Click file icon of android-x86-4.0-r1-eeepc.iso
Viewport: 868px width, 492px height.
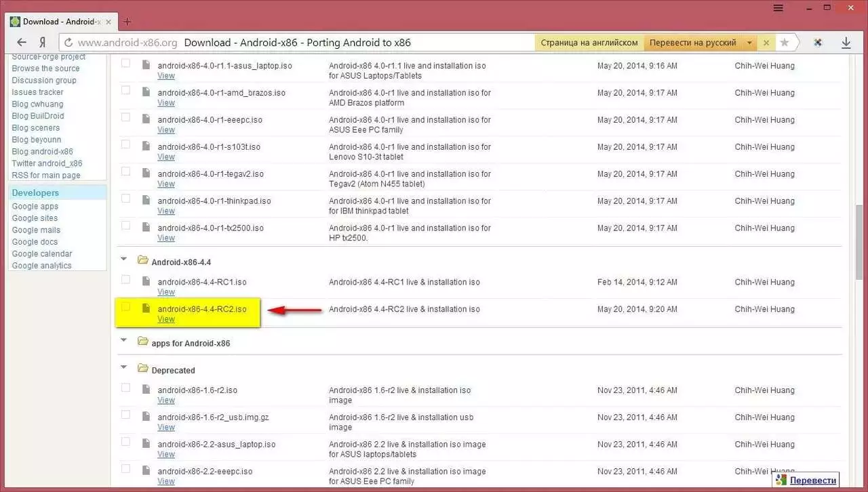[x=146, y=119]
